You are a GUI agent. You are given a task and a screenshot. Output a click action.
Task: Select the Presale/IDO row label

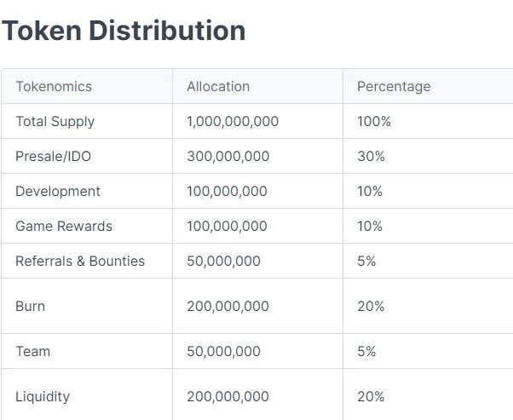(x=53, y=156)
